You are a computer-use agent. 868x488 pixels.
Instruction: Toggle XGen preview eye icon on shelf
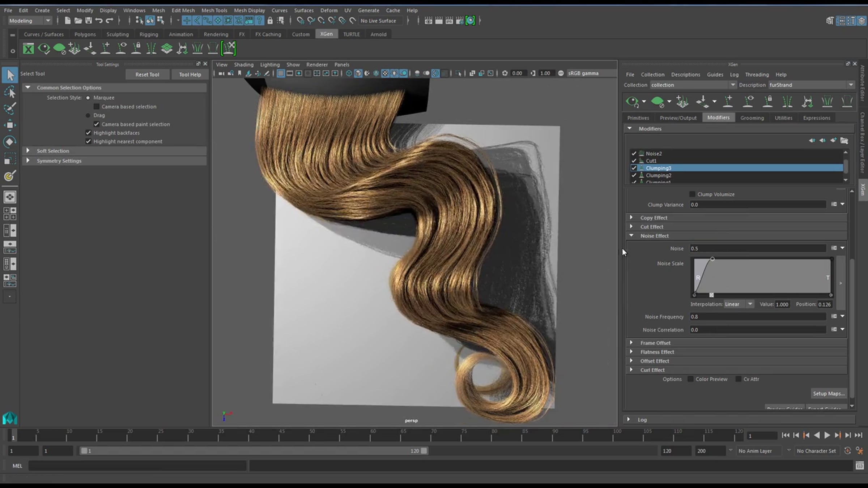(44, 48)
